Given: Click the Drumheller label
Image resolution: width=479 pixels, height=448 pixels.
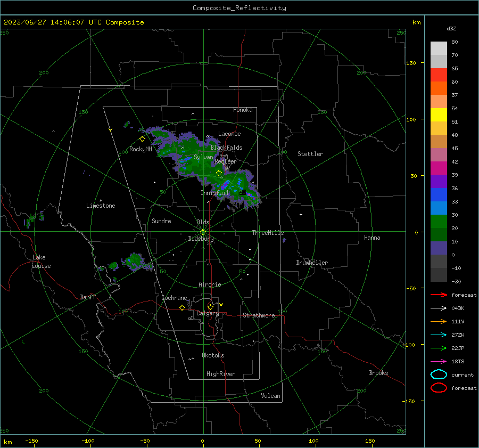Looking at the screenshot, I should [x=312, y=263].
